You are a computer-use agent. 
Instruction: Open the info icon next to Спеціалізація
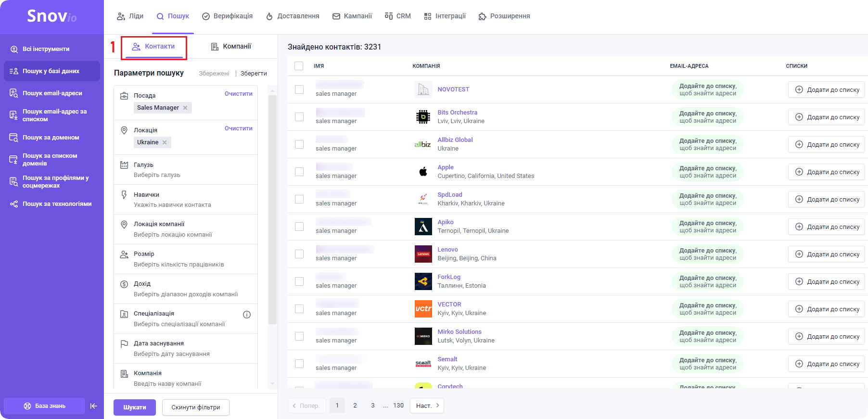[x=247, y=315]
